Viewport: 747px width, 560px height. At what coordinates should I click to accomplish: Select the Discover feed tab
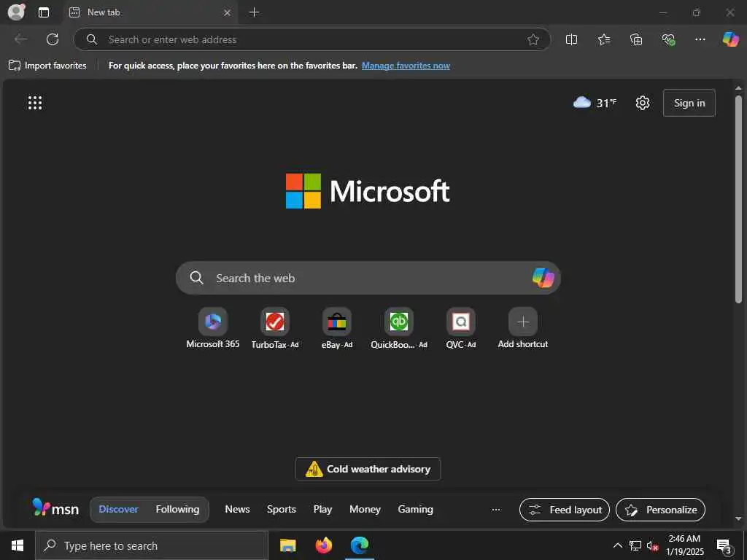click(x=118, y=509)
